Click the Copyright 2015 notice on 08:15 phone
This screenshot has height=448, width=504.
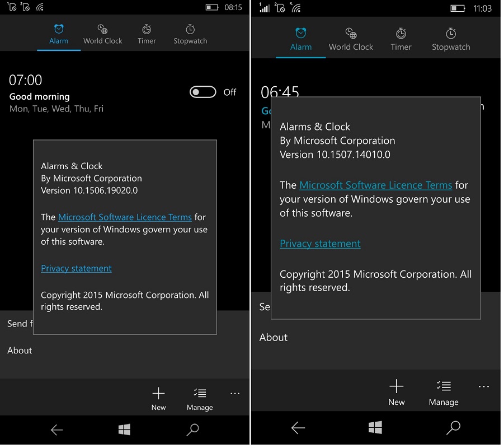pos(125,301)
